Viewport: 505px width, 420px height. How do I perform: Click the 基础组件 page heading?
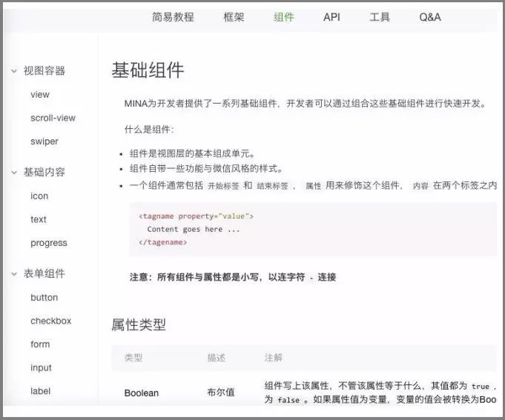(148, 70)
